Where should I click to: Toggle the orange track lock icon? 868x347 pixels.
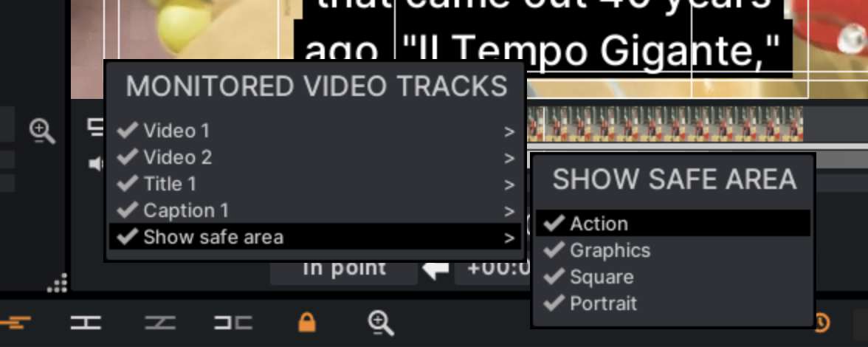pos(307,322)
